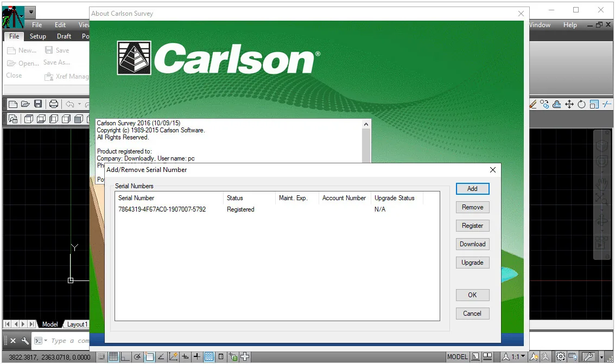Click the ShowMotion play icon in navigation bar

pyautogui.click(x=601, y=243)
